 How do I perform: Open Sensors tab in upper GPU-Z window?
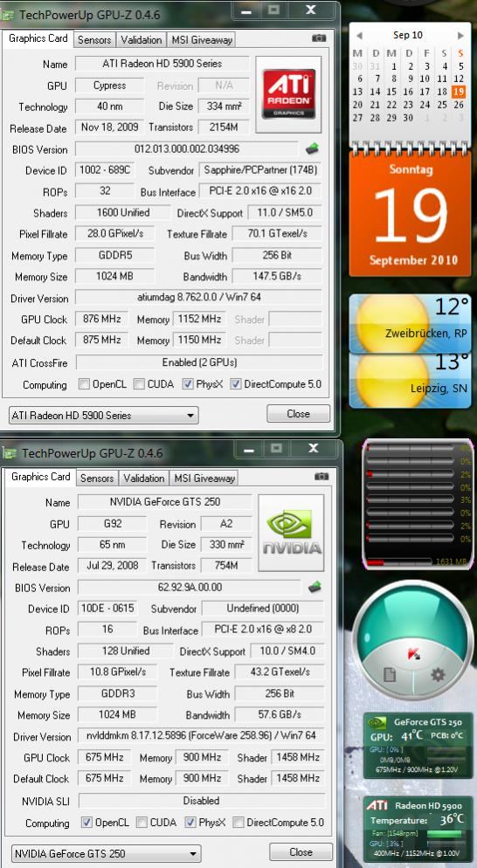tap(94, 40)
